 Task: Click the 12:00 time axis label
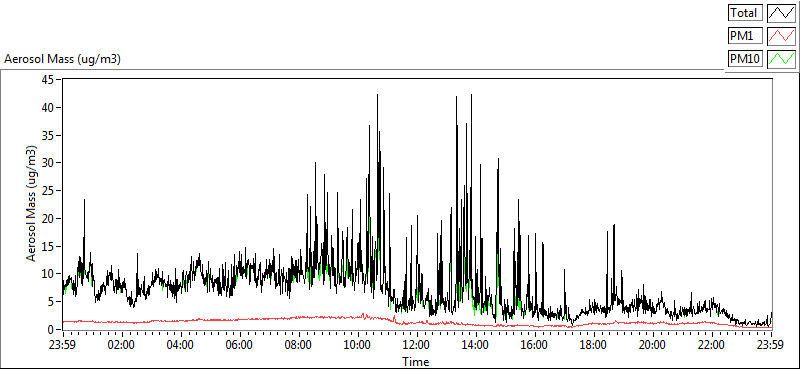click(x=417, y=345)
